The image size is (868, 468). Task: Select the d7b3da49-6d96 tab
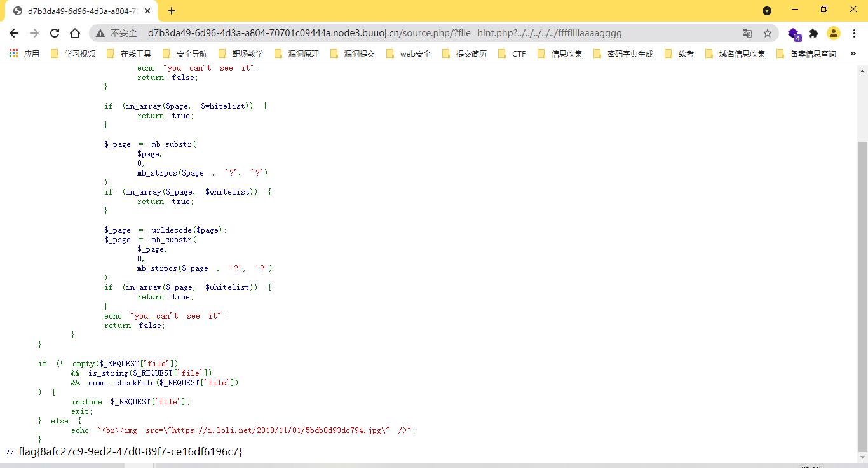coord(82,11)
